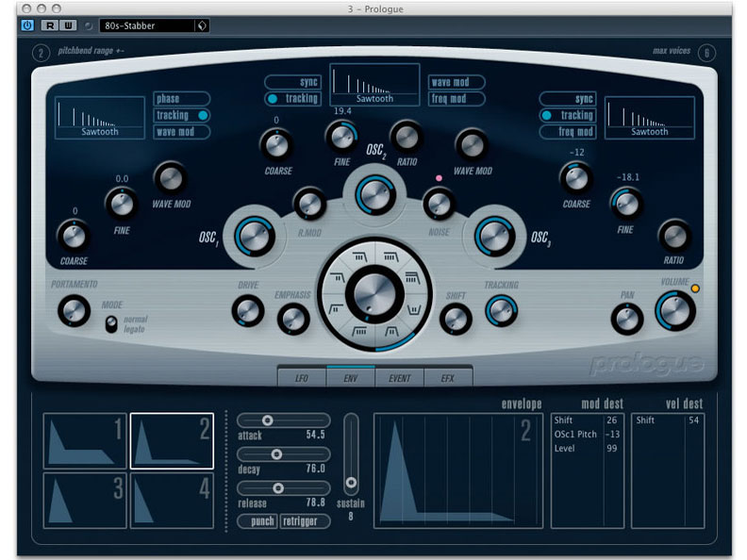Click the max voices value 6
Screen dimensions: 747x560
[706, 53]
